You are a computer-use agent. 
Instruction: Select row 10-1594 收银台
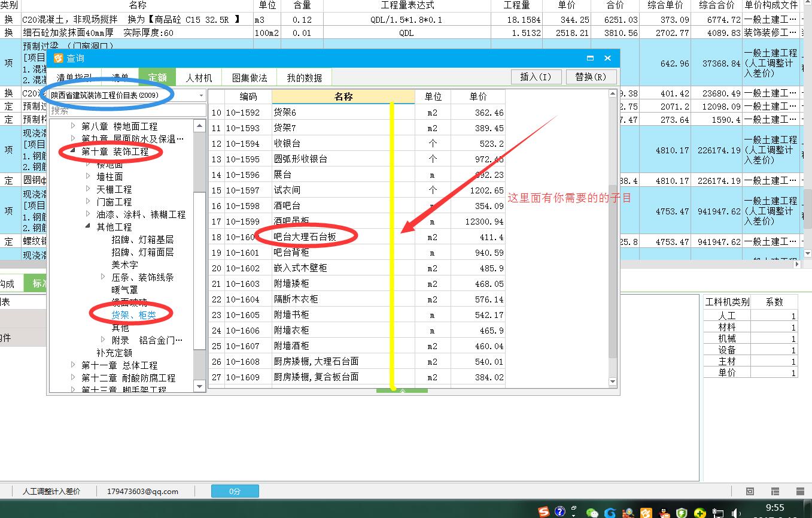[x=357, y=144]
